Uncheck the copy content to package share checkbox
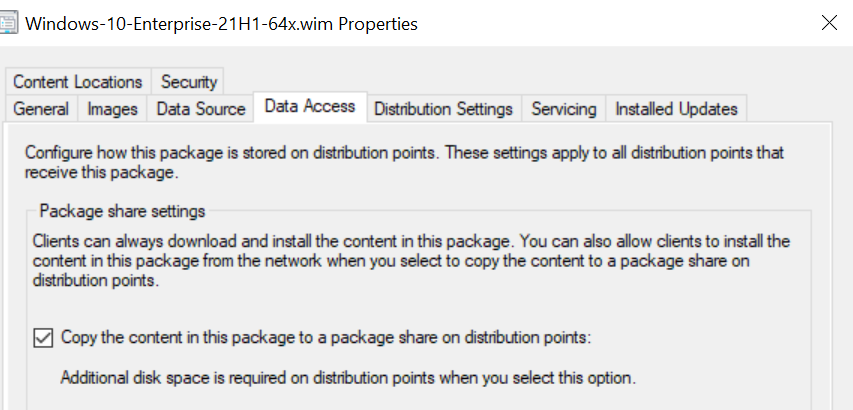The height and width of the screenshot is (410, 853). [43, 338]
